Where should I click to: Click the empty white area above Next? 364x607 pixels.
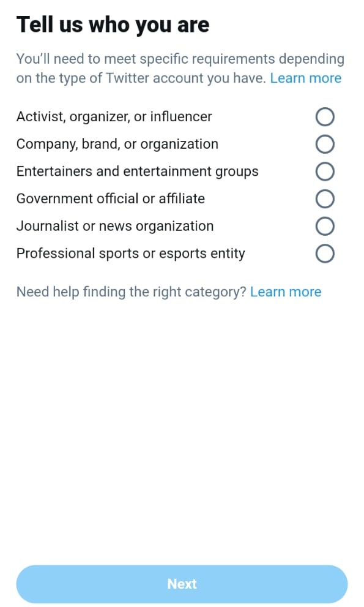pos(182,430)
